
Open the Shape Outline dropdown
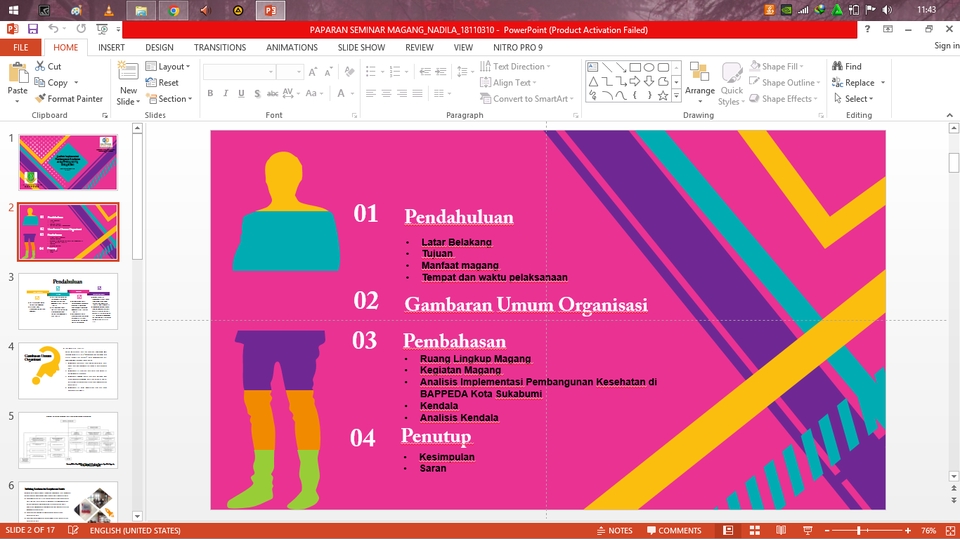pos(785,83)
